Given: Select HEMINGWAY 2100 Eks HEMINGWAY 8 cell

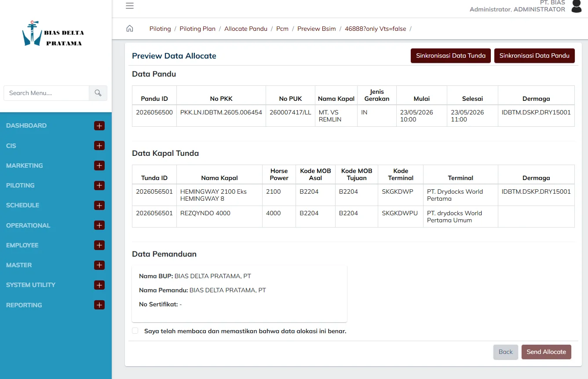Looking at the screenshot, I should click(219, 195).
